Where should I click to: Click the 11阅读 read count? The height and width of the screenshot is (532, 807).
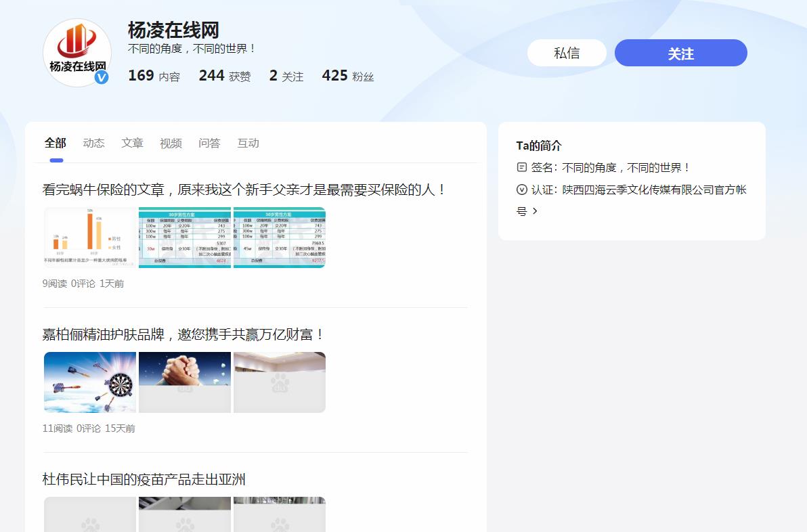58,428
